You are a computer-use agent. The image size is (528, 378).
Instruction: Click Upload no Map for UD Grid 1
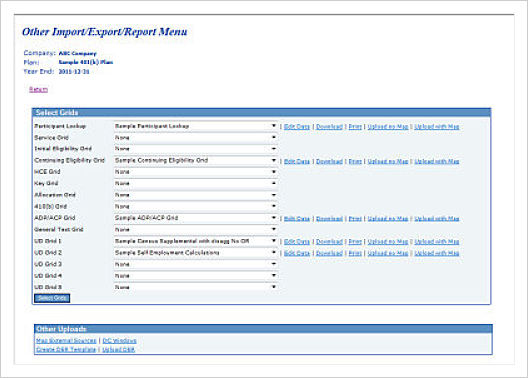point(388,242)
